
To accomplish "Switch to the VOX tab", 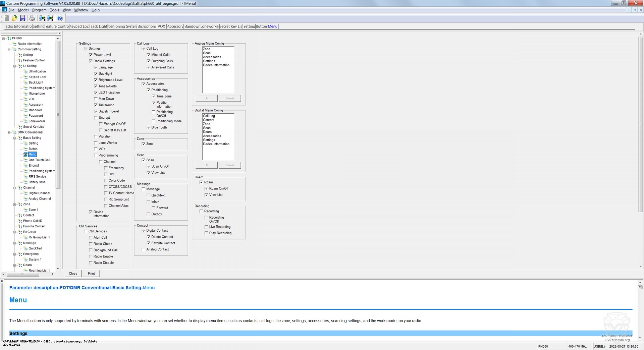I will [161, 26].
